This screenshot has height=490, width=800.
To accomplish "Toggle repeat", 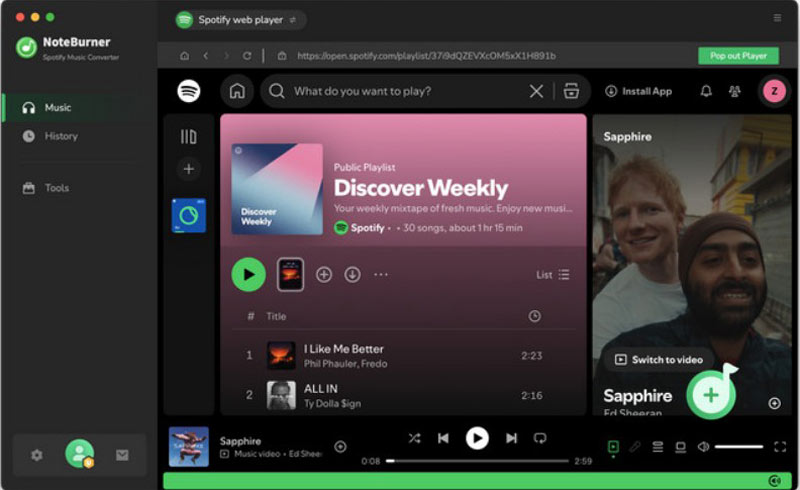I will [540, 438].
